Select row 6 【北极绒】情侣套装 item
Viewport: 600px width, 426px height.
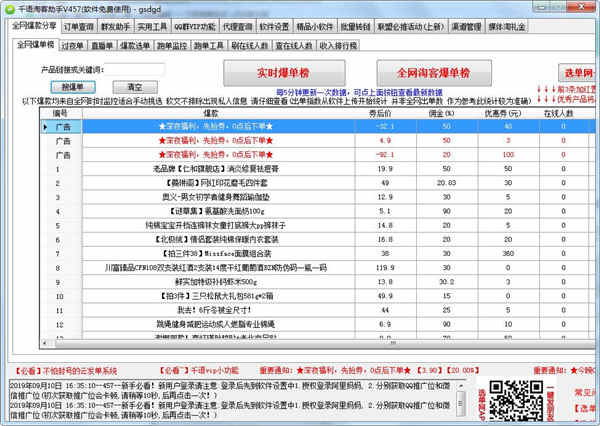[x=217, y=240]
